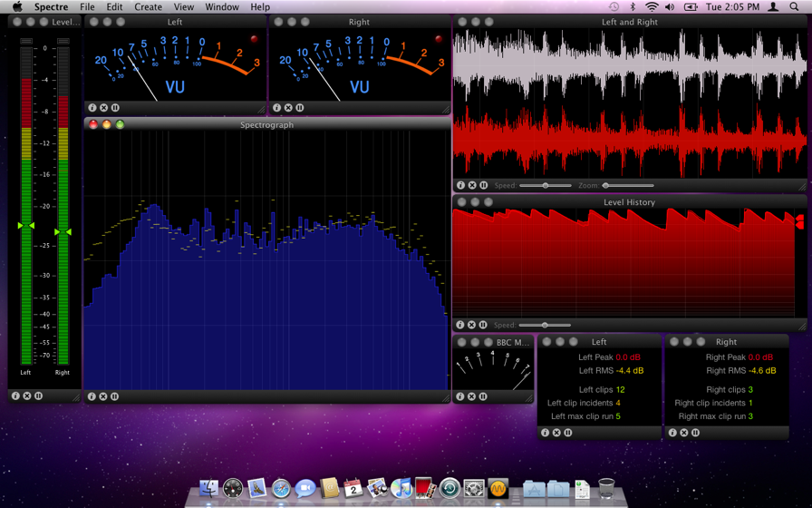Remove the Left VU meter via X icon
The height and width of the screenshot is (508, 812).
coord(103,108)
